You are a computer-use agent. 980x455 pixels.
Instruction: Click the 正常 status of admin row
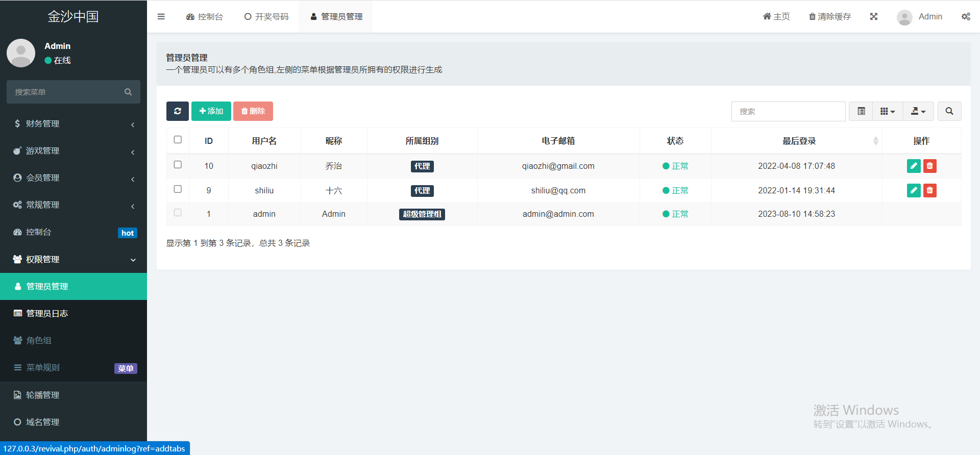(675, 214)
